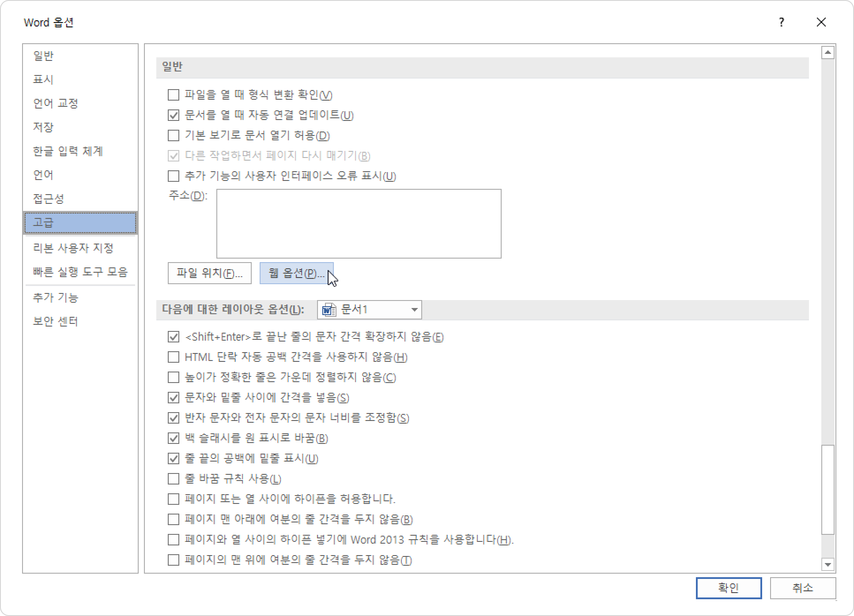854x616 pixels.
Task: Confirm with the 확인 button
Action: [x=729, y=588]
